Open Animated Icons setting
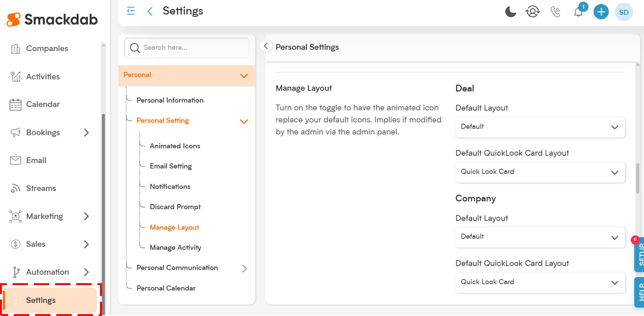The width and height of the screenshot is (644, 316). pyautogui.click(x=175, y=146)
